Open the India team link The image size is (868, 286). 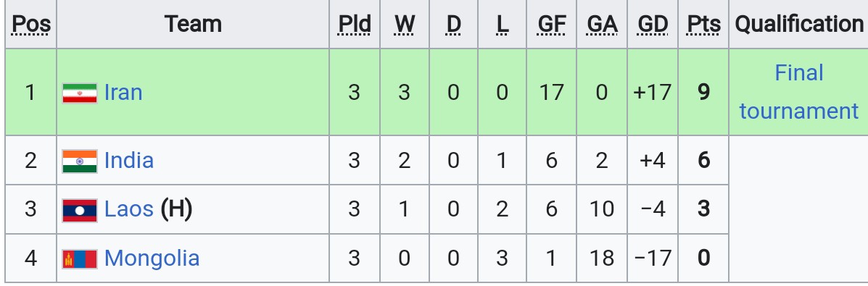coord(129,161)
